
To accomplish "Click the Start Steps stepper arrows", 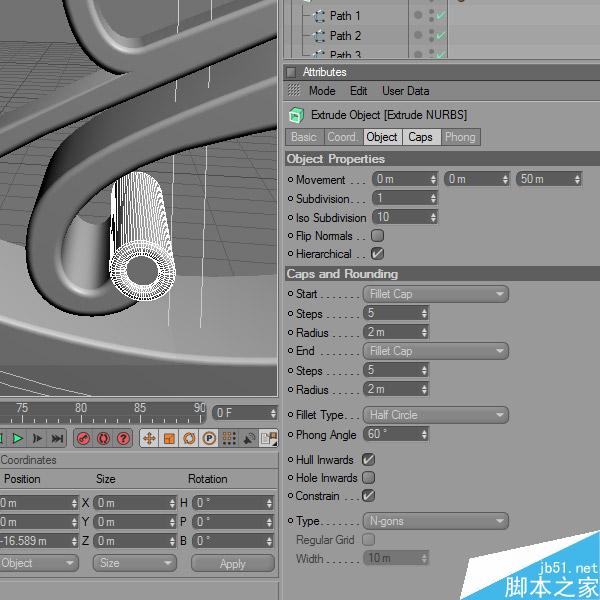I will (x=424, y=313).
